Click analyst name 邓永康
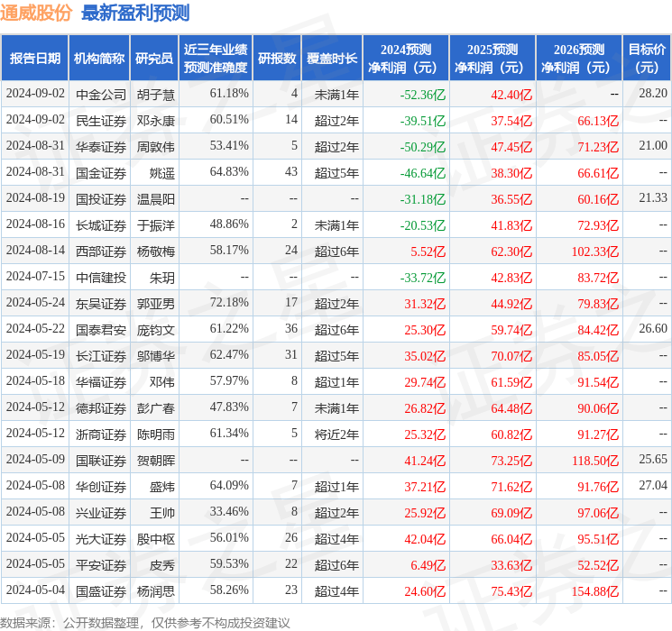 [x=155, y=121]
